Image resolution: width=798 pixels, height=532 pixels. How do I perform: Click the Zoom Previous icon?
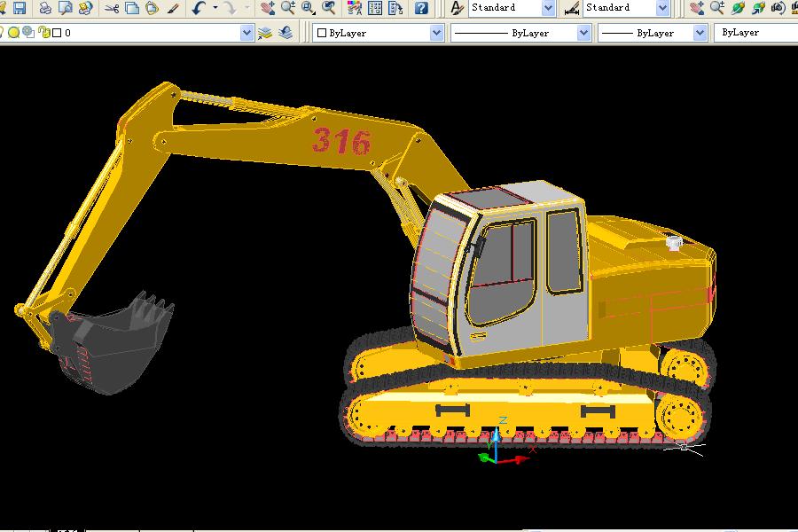(x=329, y=8)
